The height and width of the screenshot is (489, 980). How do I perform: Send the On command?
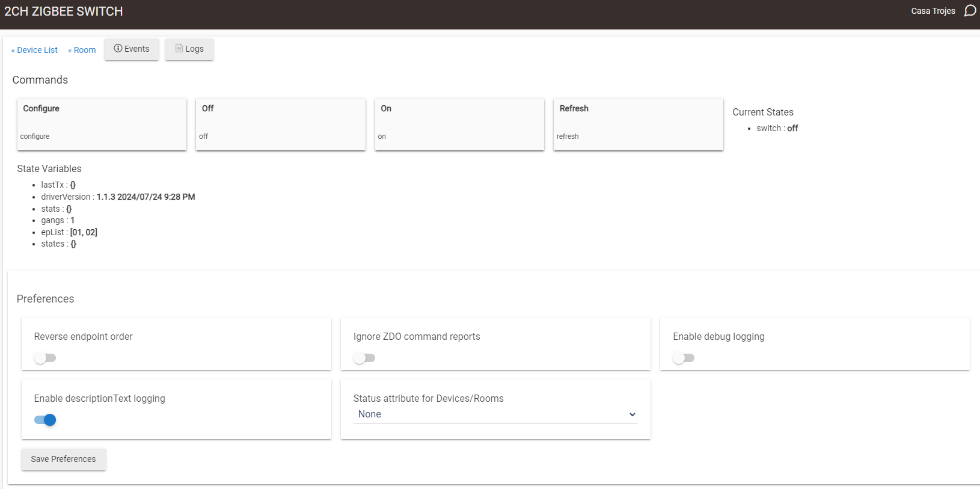(x=459, y=124)
